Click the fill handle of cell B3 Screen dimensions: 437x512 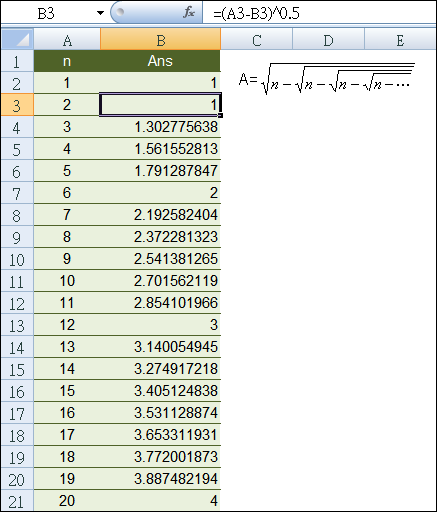pos(221,115)
